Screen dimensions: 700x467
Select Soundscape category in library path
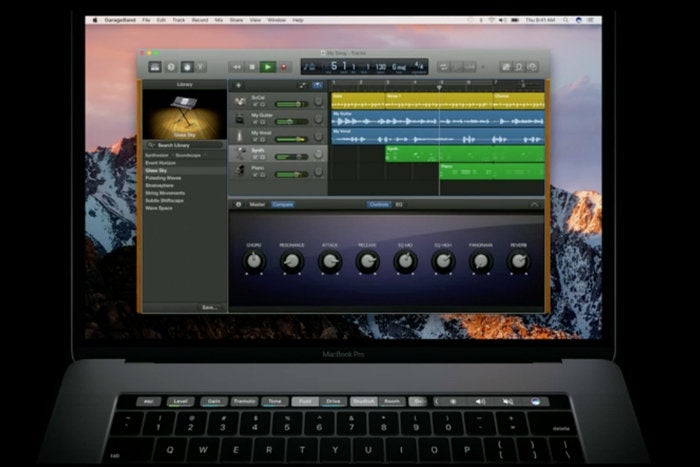(x=188, y=155)
